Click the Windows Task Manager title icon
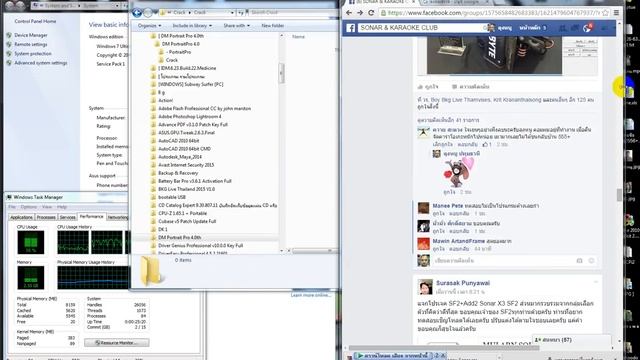The width and height of the screenshot is (640, 360). point(9,197)
